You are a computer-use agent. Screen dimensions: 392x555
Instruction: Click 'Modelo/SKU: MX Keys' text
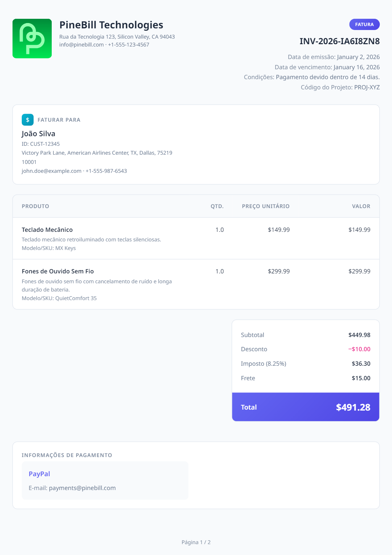[49, 248]
